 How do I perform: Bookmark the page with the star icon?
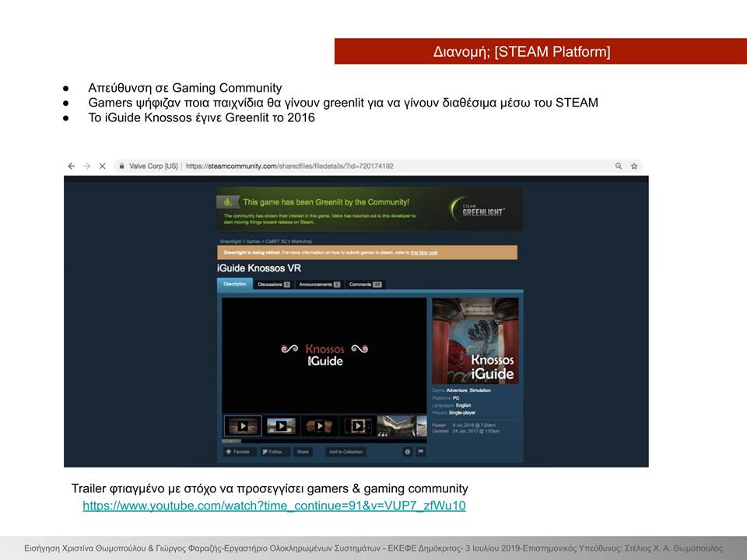pos(634,166)
